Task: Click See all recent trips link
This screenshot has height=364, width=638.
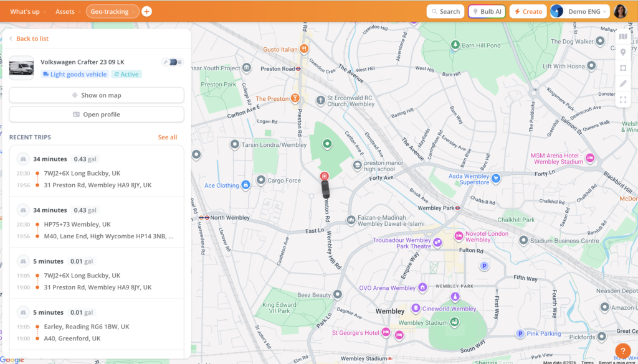Action: 167,137
